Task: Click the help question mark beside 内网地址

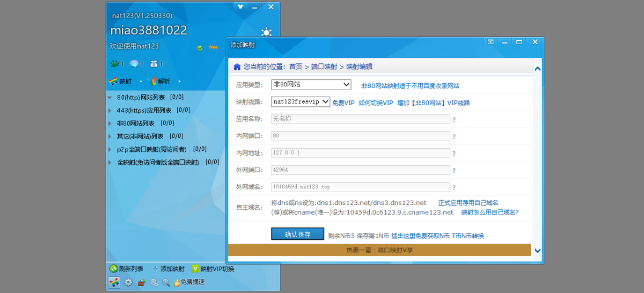Action: [x=453, y=154]
